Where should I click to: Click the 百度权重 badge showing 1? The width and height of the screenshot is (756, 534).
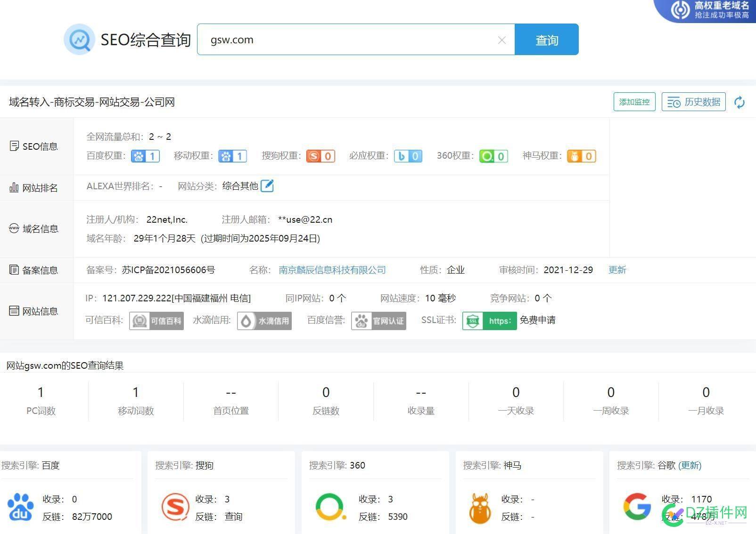(146, 156)
